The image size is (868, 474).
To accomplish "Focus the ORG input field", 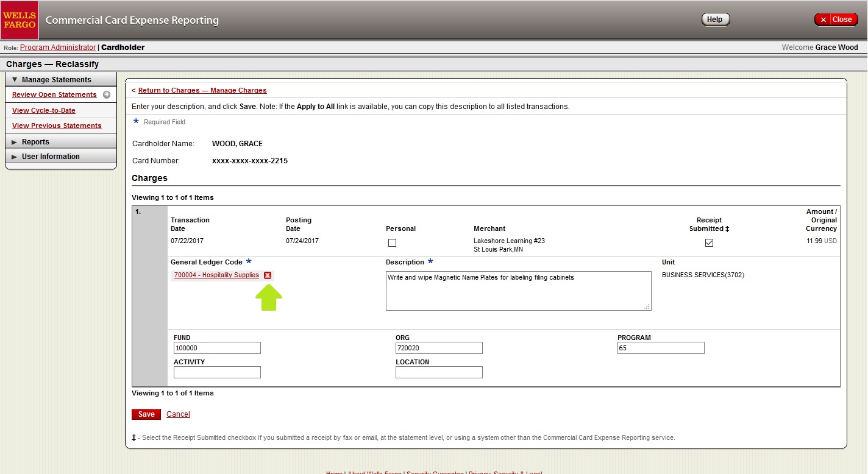I will (439, 348).
